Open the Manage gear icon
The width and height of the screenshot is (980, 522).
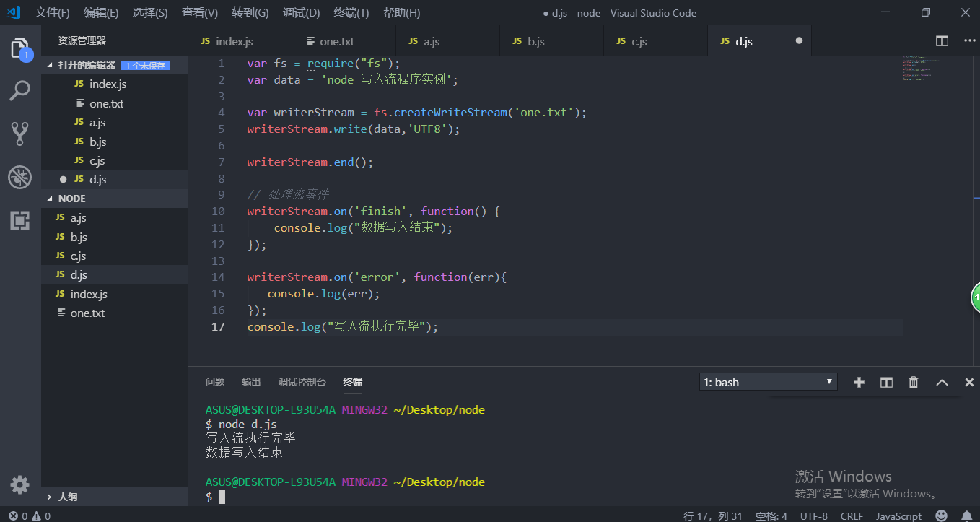pos(20,484)
